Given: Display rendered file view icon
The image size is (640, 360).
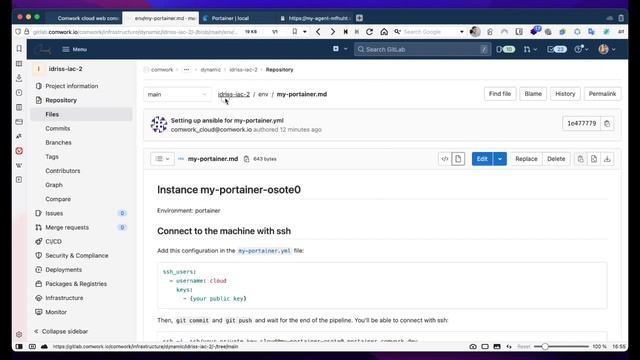Looking at the screenshot, I should tap(458, 159).
